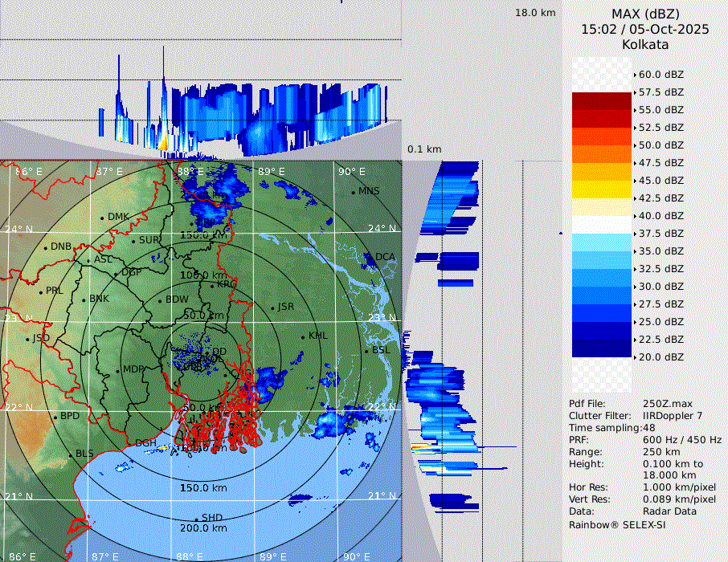Viewport: 728px width, 562px height.
Task: Pick the orange swatch below 50.0 dBZ
Action: point(602,153)
